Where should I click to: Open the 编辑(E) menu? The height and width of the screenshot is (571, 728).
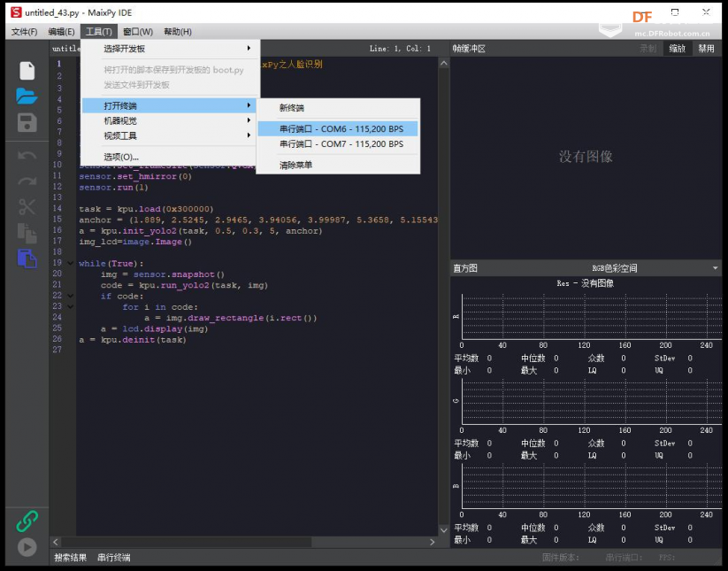point(61,32)
